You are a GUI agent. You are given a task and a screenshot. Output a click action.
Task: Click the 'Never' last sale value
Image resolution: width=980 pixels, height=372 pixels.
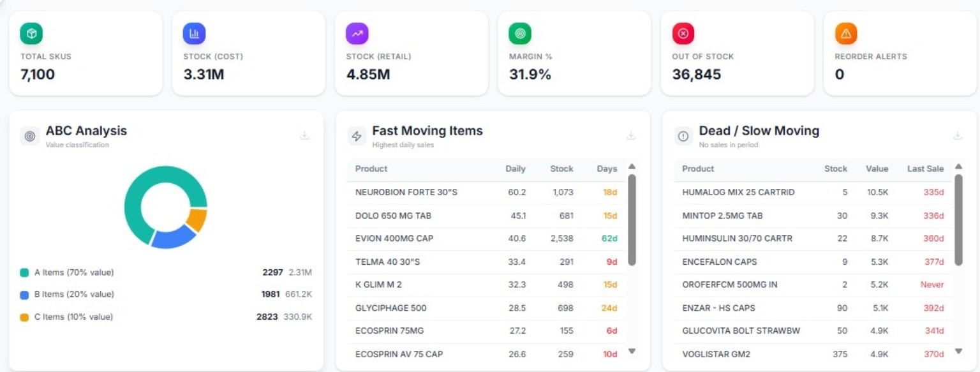pos(932,285)
